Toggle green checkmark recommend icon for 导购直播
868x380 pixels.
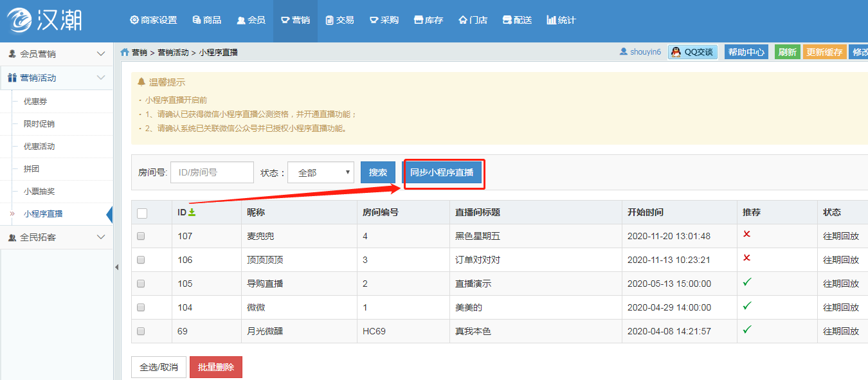click(x=746, y=282)
